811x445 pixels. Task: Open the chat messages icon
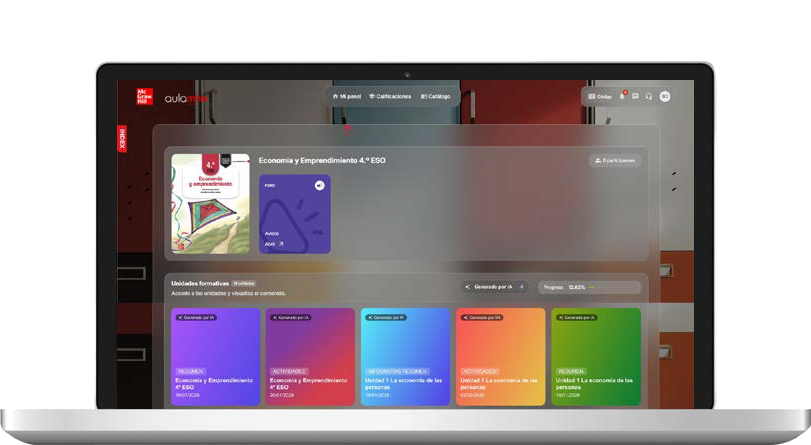click(635, 96)
